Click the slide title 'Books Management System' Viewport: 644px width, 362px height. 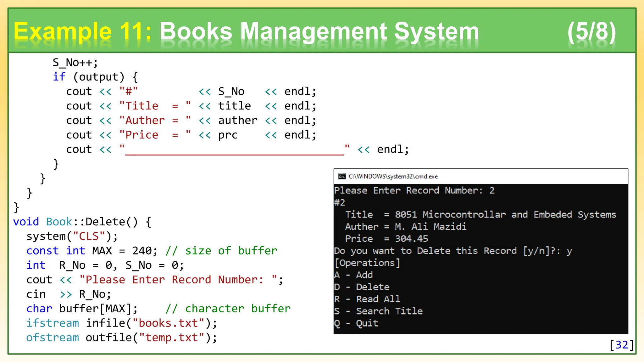coord(319,32)
